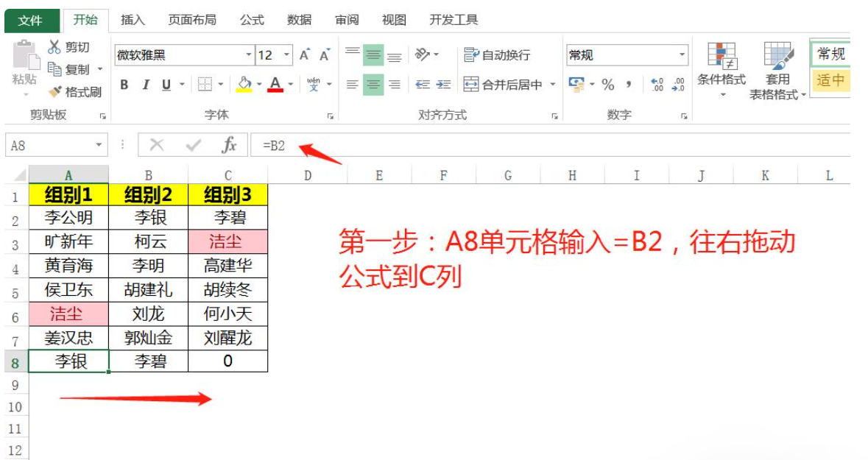Expand the number format dropdown 常规

[682, 54]
